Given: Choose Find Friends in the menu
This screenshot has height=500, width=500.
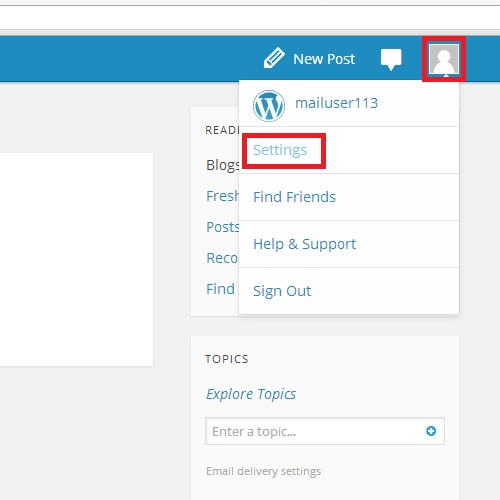Looking at the screenshot, I should point(294,197).
